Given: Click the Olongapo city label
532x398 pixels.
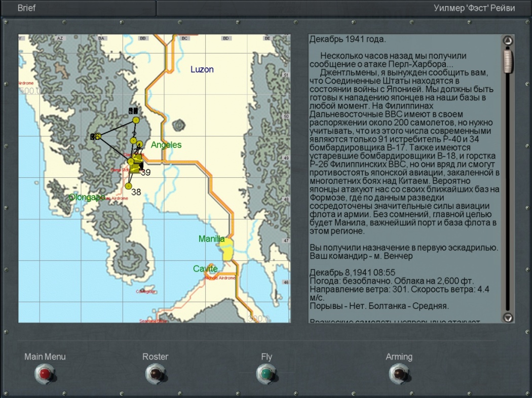Looking at the screenshot, I should pyautogui.click(x=87, y=197).
